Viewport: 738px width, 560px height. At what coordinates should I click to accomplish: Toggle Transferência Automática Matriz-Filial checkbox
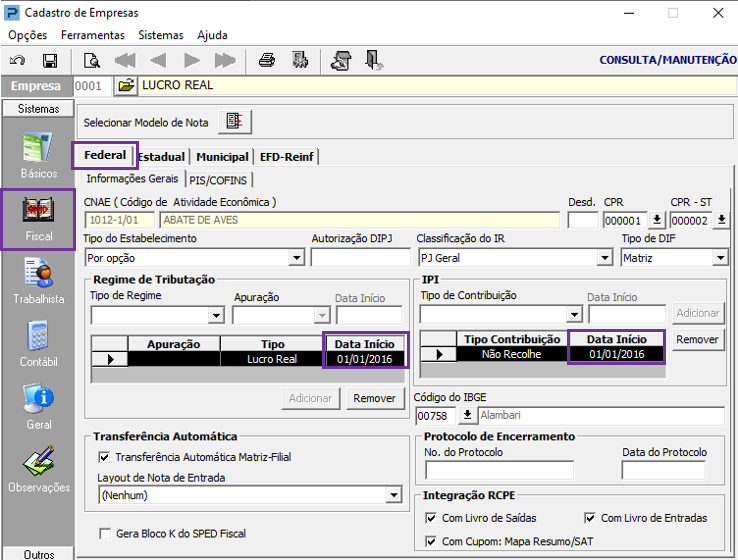104,457
